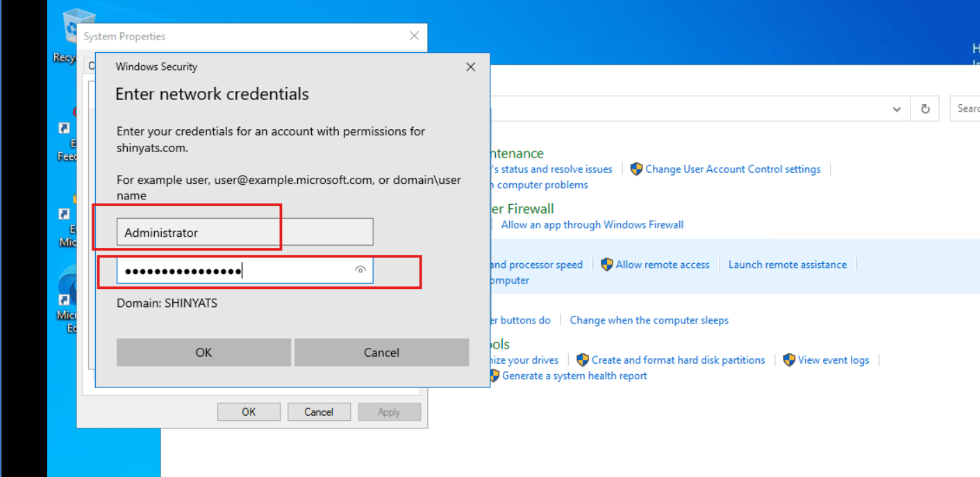Click the Administrator user name field
The height and width of the screenshot is (477, 980).
(x=244, y=233)
